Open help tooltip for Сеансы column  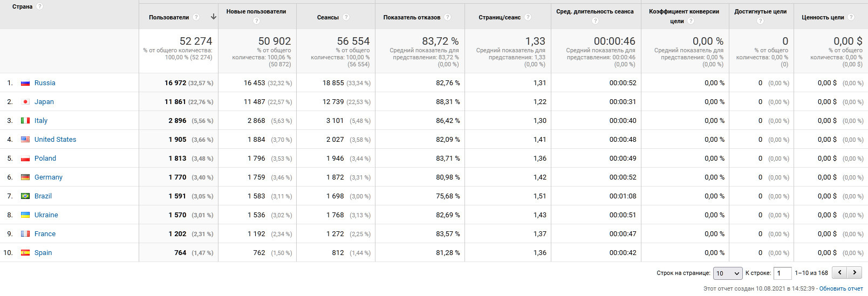[x=346, y=17]
